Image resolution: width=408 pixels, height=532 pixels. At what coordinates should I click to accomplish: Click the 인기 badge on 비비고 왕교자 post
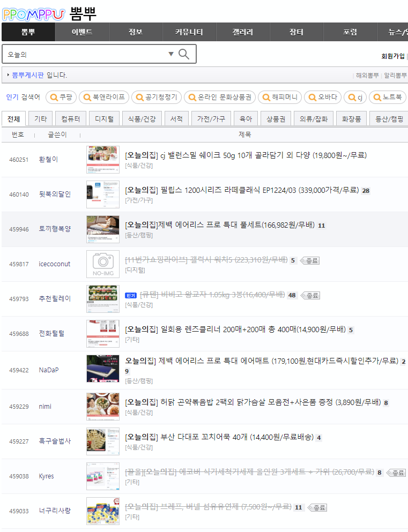[x=131, y=295]
